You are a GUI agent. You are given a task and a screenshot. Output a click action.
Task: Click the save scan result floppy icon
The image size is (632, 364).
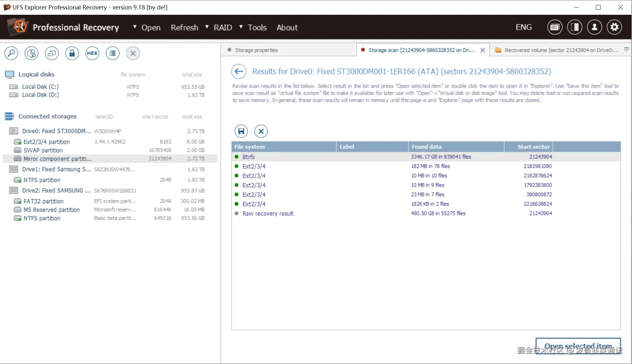click(241, 131)
